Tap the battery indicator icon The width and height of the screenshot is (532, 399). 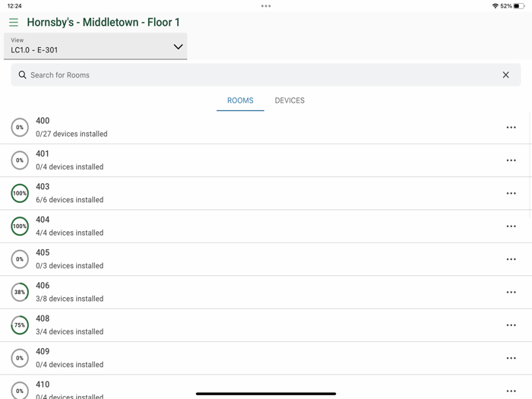coord(519,6)
